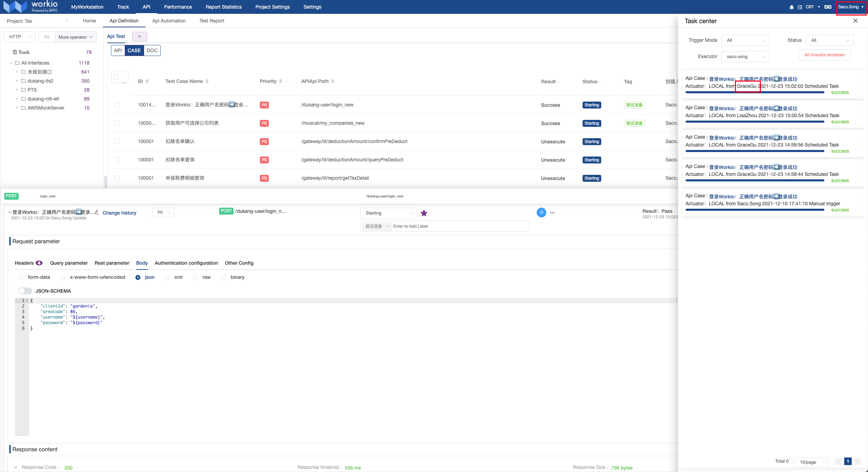Check the box for 获取用户可选择公司列表 row
The width and height of the screenshot is (868, 472).
117,123
